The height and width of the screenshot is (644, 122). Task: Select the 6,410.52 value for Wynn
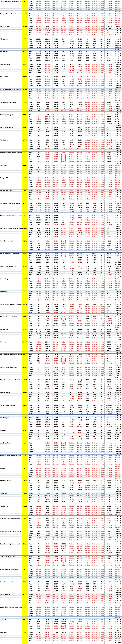tap(109, 405)
